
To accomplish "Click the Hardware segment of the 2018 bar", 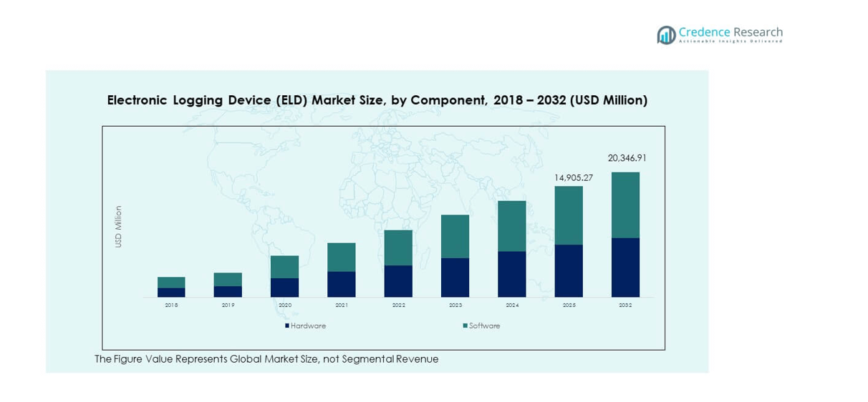I will click(171, 293).
